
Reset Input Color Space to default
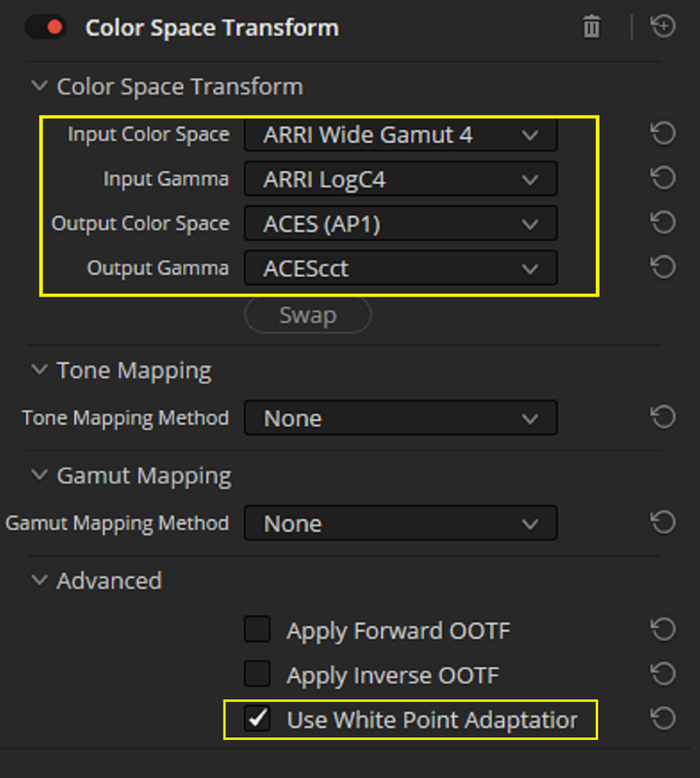tap(663, 133)
